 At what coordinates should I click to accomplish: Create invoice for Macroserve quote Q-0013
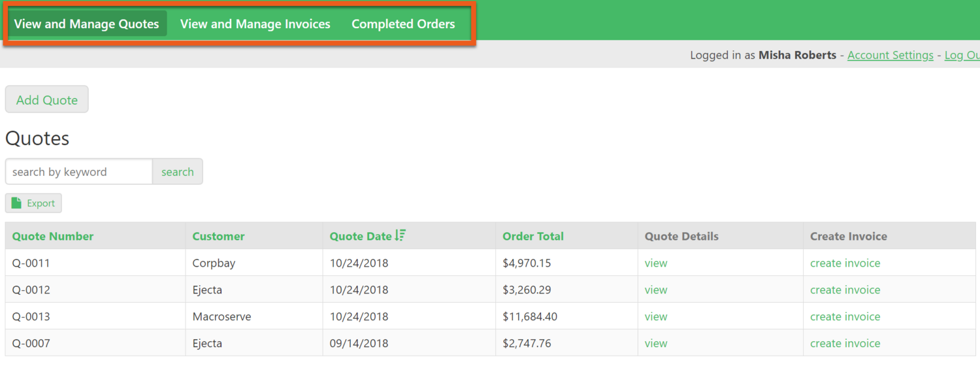pos(845,317)
